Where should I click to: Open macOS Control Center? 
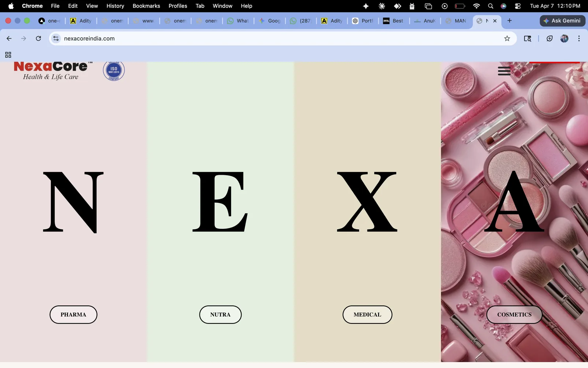click(518, 6)
